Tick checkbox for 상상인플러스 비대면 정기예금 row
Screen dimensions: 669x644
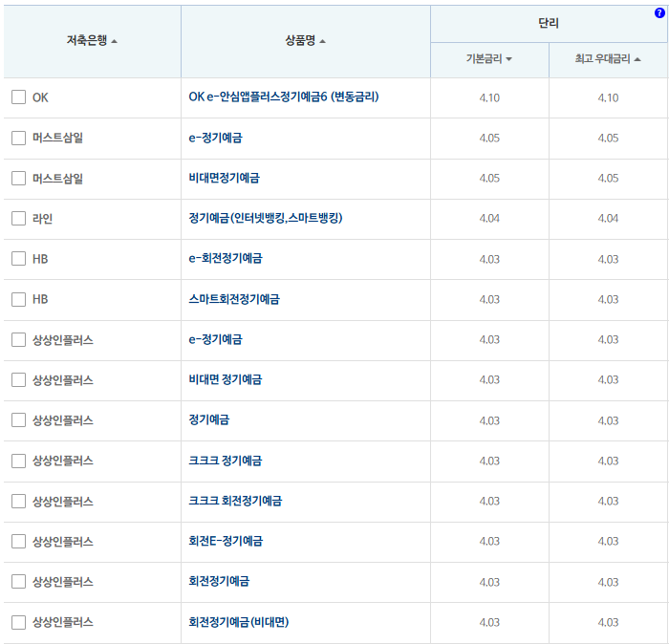pyautogui.click(x=18, y=379)
